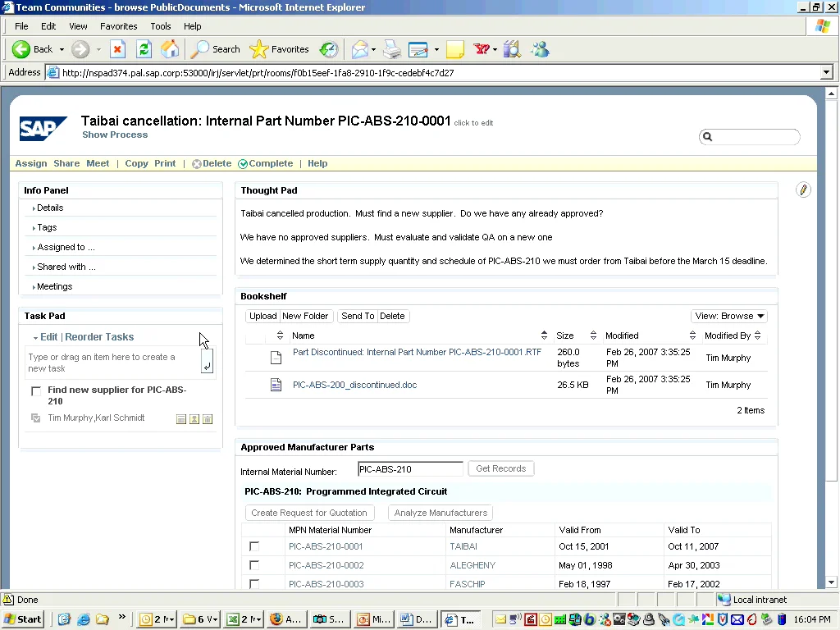
Task: Submit new task with return arrow icon
Action: coord(207,361)
